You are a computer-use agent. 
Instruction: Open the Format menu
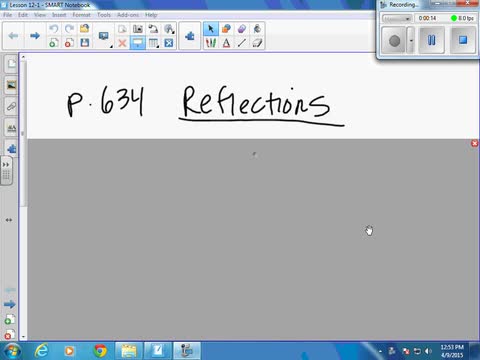[x=81, y=15]
